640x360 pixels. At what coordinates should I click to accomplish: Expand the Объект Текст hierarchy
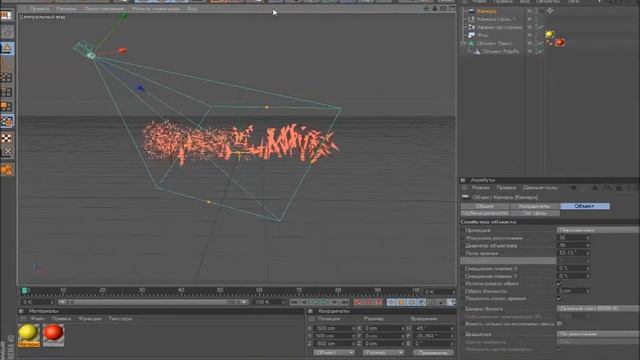(x=463, y=43)
